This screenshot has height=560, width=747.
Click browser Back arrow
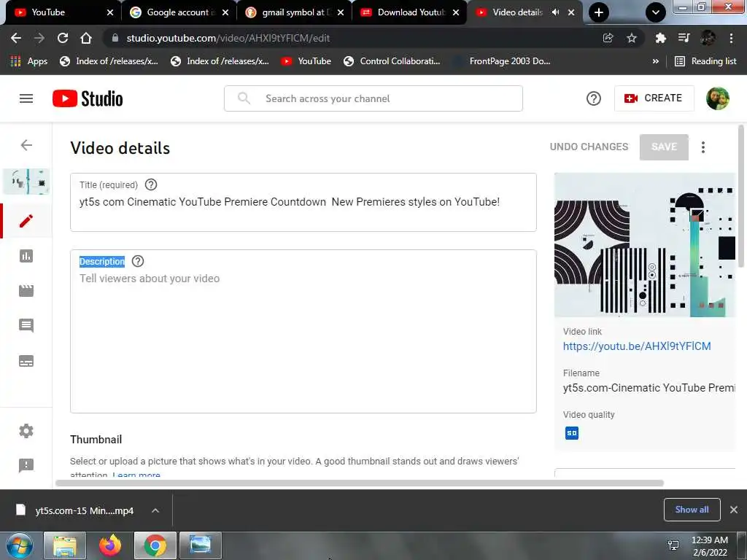(x=16, y=38)
